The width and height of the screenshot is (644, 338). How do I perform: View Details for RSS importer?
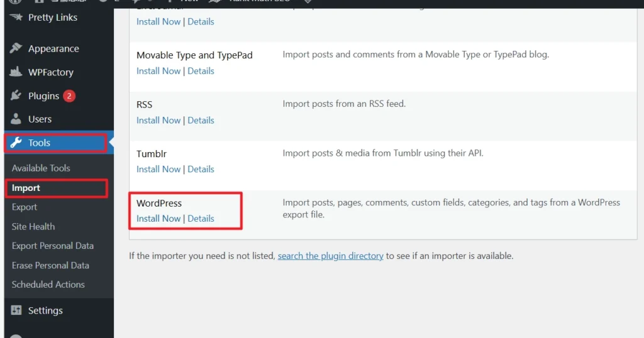(x=201, y=120)
